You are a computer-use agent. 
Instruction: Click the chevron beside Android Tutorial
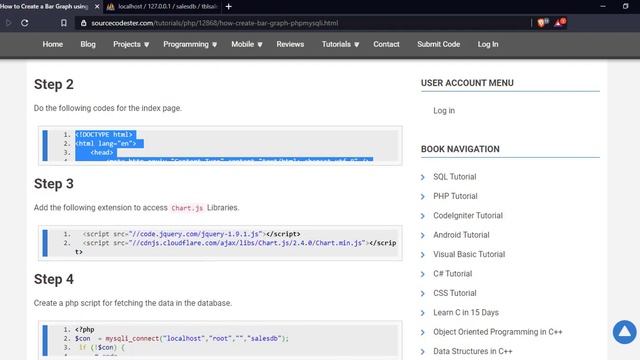[x=423, y=235]
